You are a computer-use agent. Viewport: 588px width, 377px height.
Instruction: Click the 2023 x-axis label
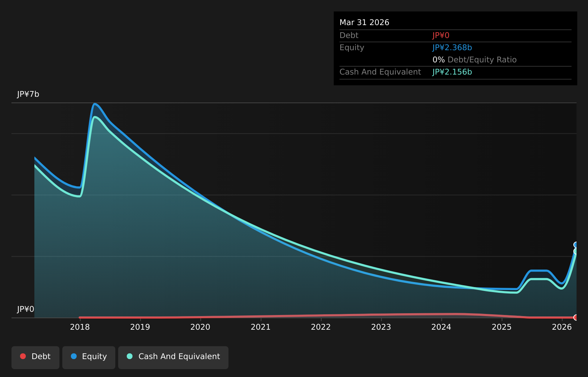[381, 327]
